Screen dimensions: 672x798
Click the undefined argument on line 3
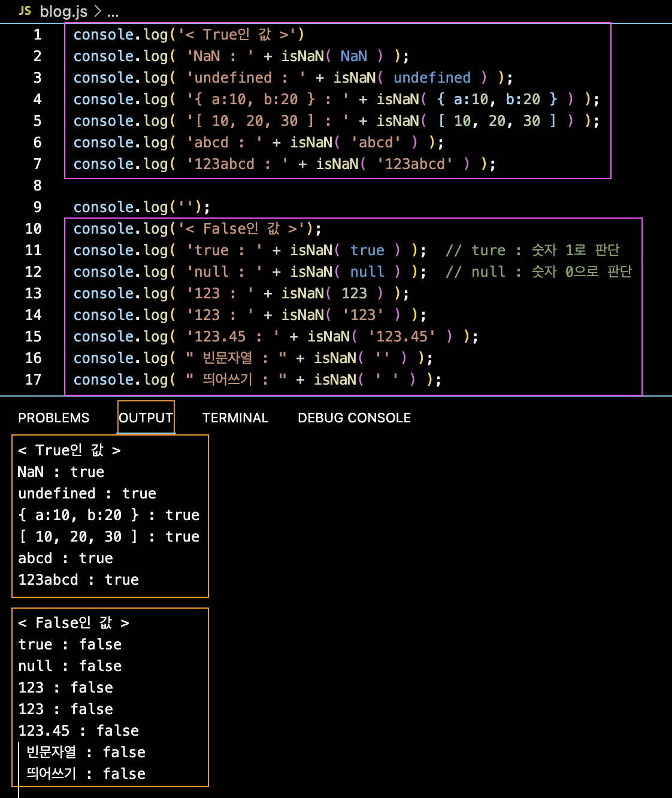tap(432, 78)
